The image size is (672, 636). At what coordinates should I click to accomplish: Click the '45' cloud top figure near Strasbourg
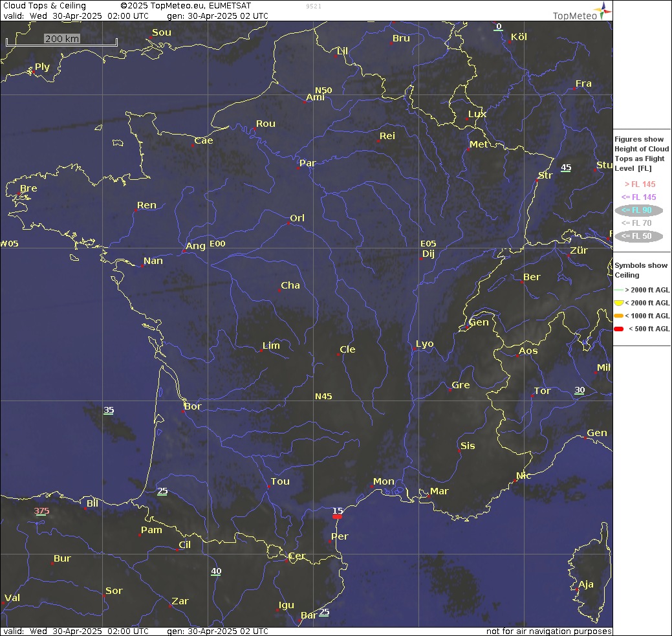coord(566,168)
